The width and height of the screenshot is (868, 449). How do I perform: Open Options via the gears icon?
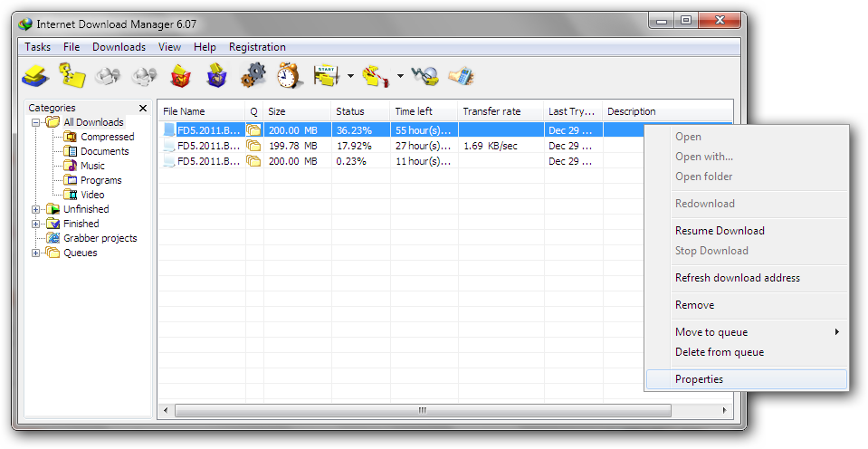[253, 75]
